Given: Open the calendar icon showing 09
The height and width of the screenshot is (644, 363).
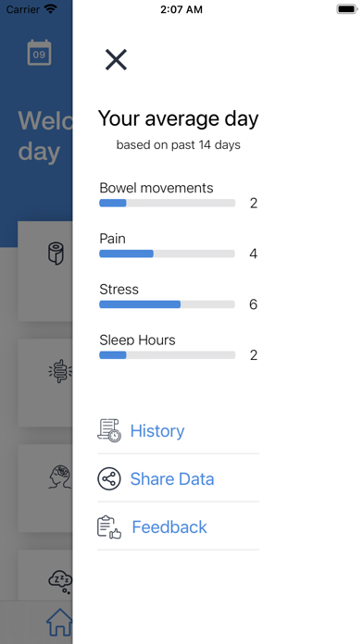Looking at the screenshot, I should [x=40, y=53].
